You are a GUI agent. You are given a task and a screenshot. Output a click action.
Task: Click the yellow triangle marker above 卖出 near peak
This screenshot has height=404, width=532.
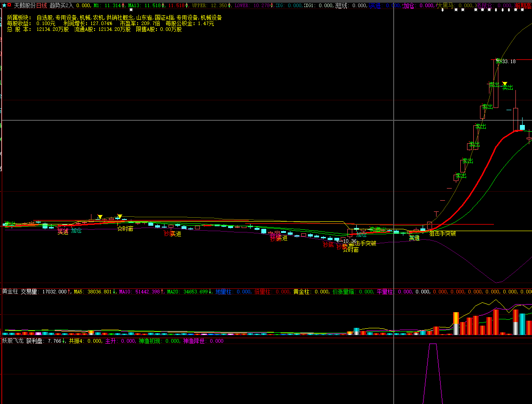505,84
